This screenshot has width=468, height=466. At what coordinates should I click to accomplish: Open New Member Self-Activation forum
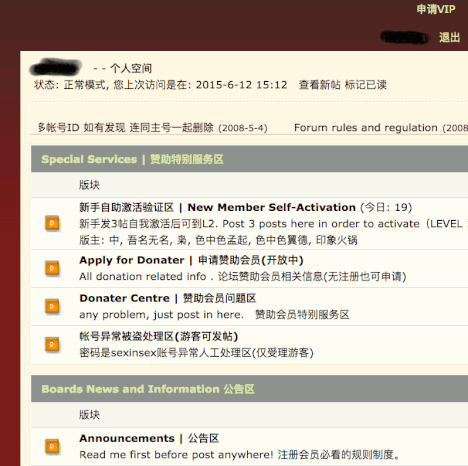[x=217, y=207]
